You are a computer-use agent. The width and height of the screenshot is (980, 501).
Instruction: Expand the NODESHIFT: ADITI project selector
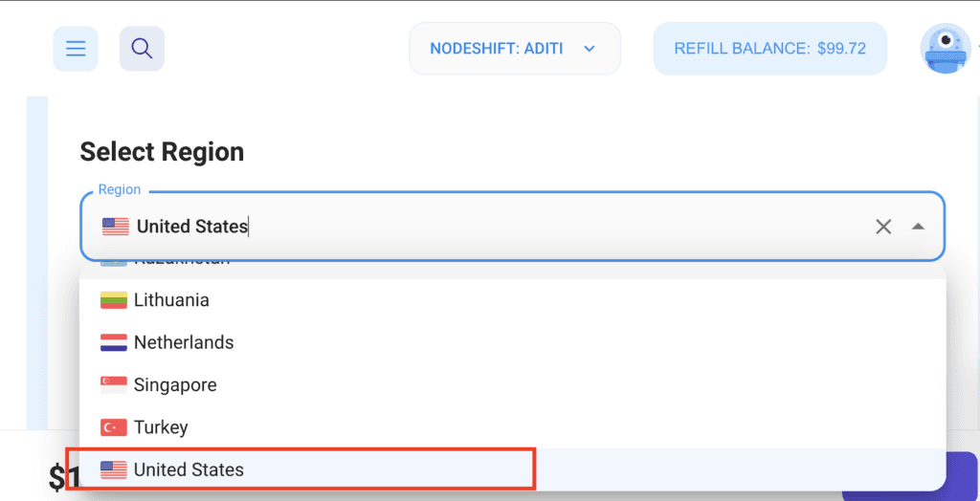(515, 49)
